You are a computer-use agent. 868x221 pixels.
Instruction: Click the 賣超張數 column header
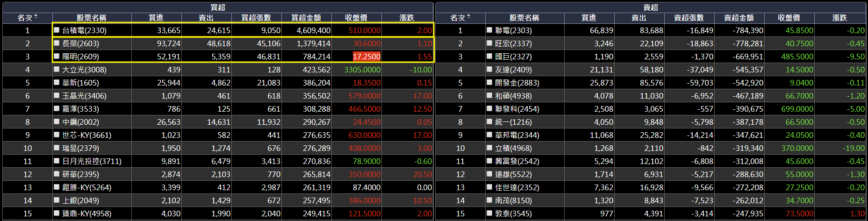tap(689, 18)
